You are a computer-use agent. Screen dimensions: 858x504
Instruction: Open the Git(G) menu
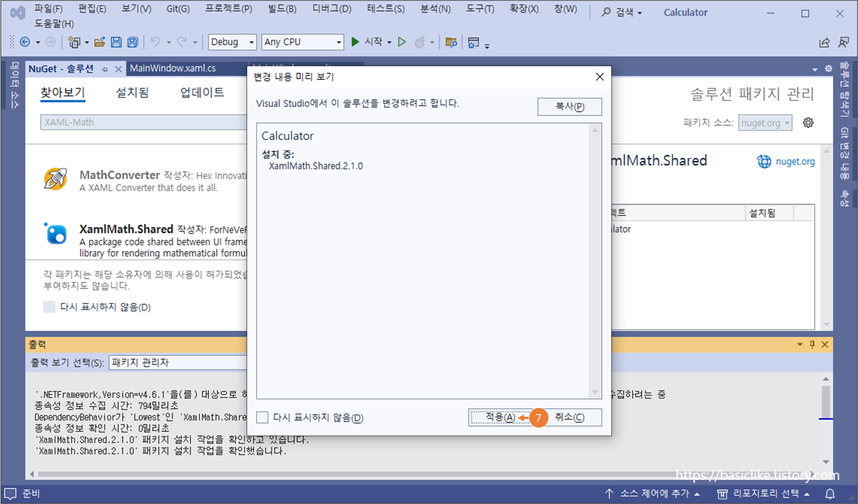coord(178,9)
